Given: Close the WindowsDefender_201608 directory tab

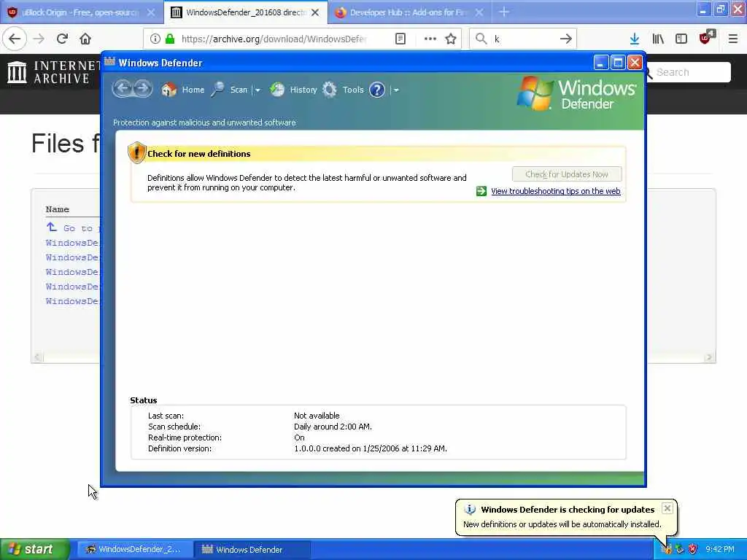Looking at the screenshot, I should (x=315, y=13).
